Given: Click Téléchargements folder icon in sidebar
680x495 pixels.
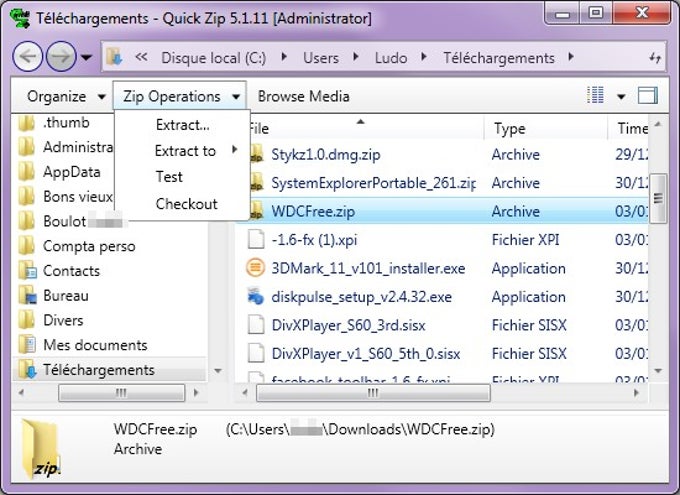Looking at the screenshot, I should coord(27,369).
